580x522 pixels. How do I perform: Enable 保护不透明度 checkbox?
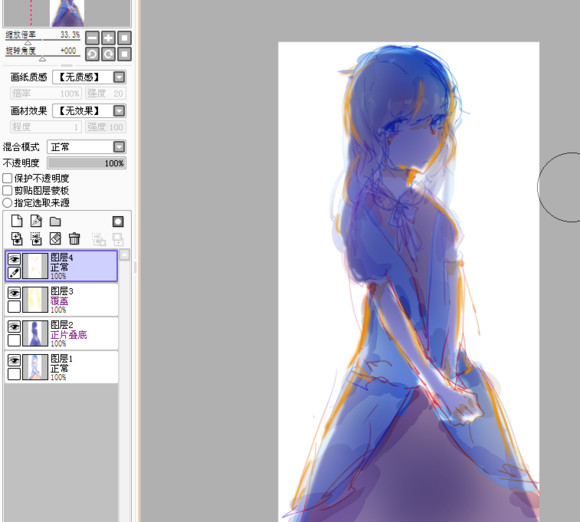(7, 178)
